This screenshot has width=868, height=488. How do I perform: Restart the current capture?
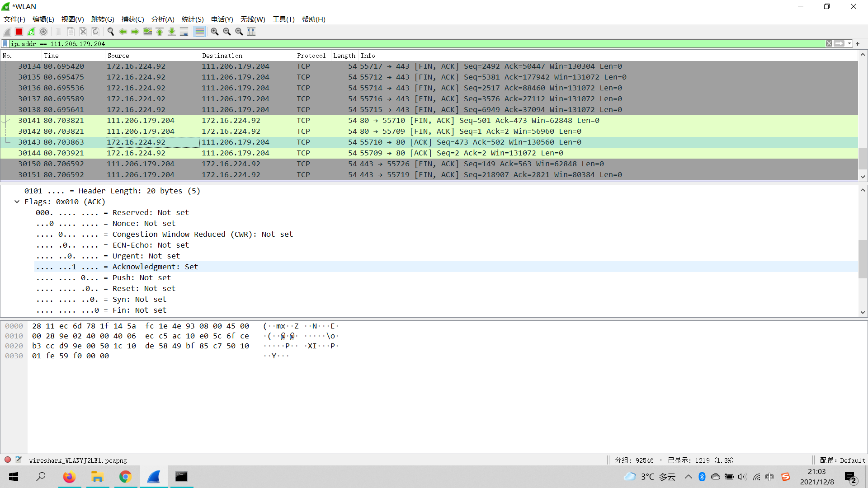pyautogui.click(x=31, y=32)
